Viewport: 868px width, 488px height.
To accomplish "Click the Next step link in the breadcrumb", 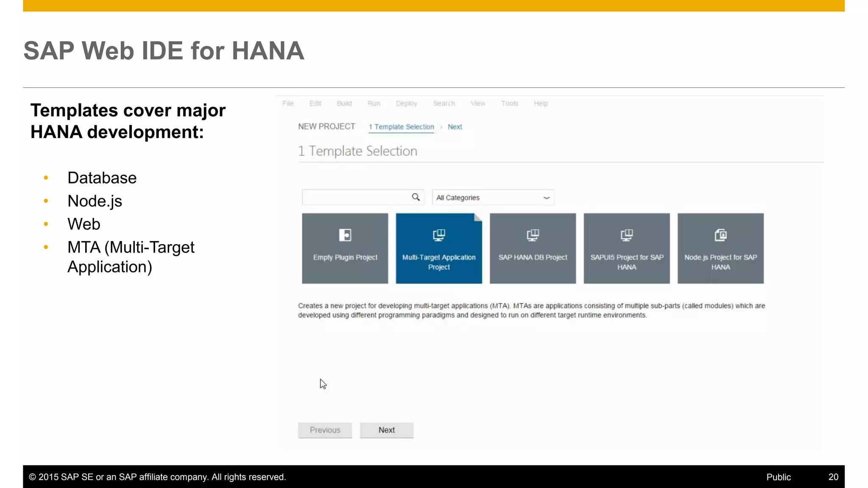I will coord(455,127).
